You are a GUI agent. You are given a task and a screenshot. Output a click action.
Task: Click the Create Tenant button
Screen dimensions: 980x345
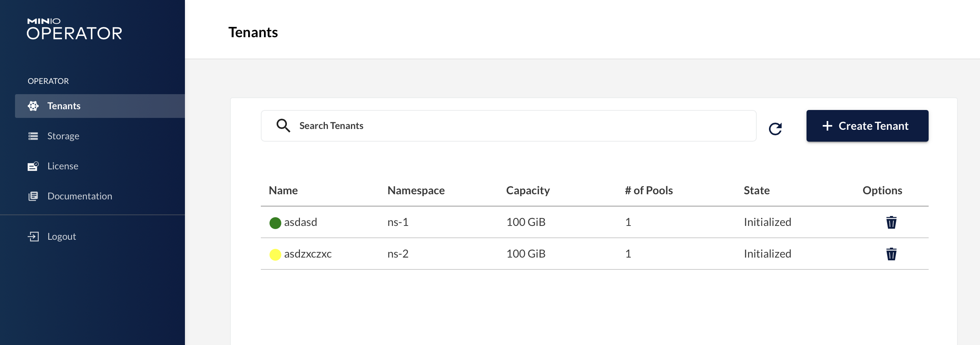click(867, 126)
